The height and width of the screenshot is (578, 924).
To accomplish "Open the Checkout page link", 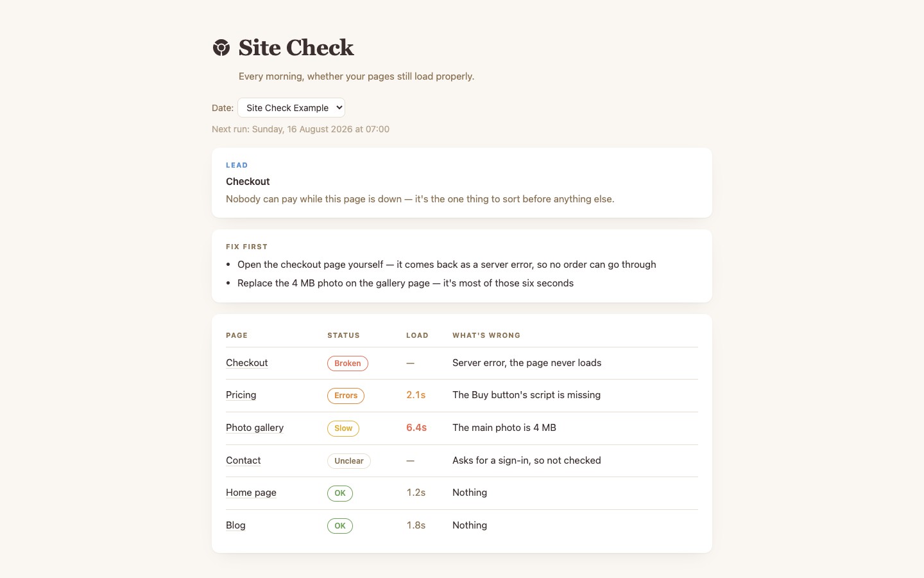I will point(247,363).
